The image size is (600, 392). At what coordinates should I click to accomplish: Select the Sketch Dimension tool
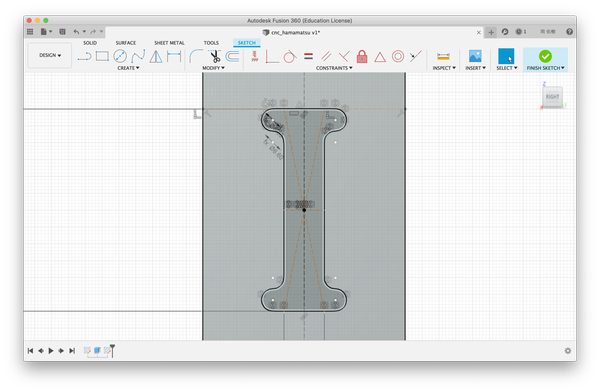point(174,57)
